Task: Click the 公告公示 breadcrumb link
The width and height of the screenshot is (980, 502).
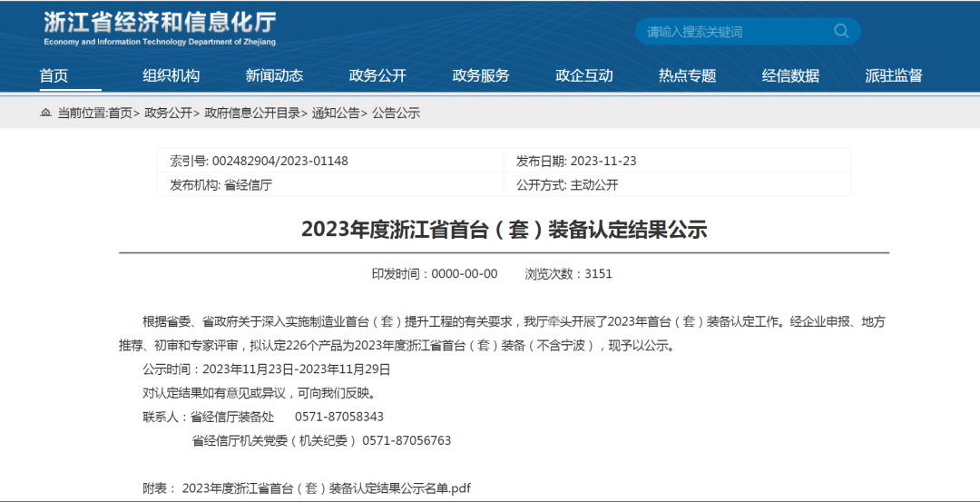Action: point(396,113)
